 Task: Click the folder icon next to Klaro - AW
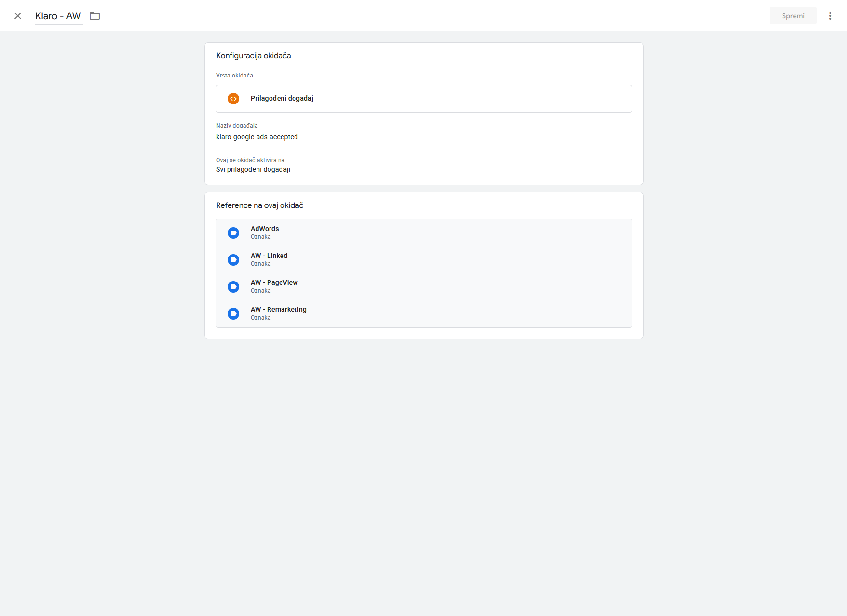[95, 16]
